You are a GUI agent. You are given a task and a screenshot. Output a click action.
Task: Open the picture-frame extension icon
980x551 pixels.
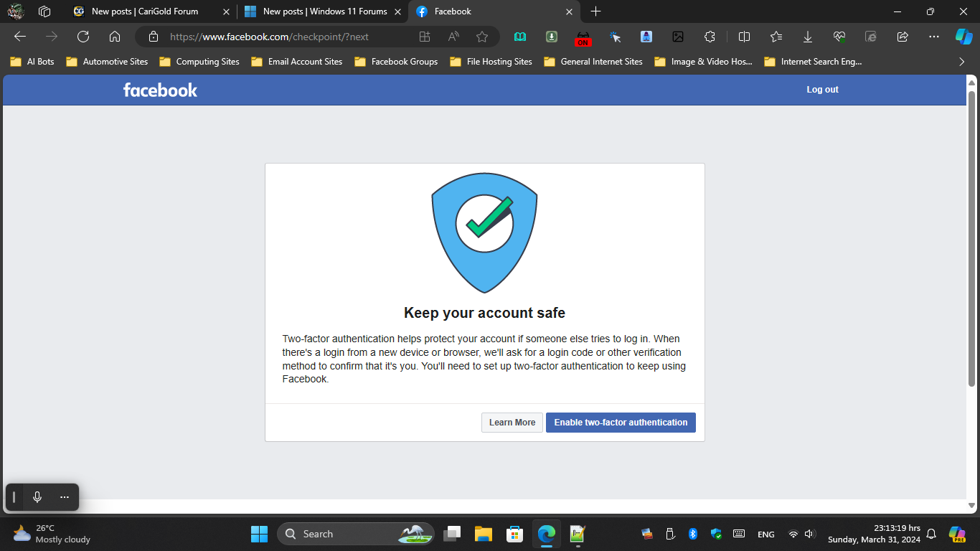pos(678,37)
